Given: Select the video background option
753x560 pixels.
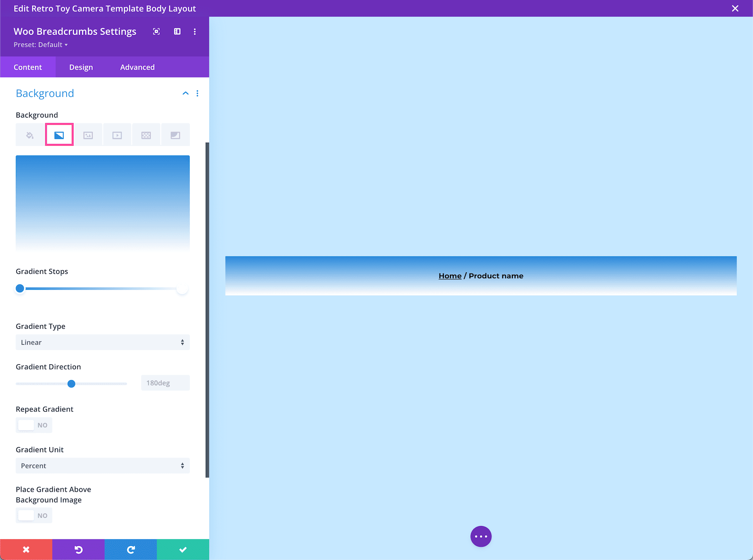Looking at the screenshot, I should 117,134.
